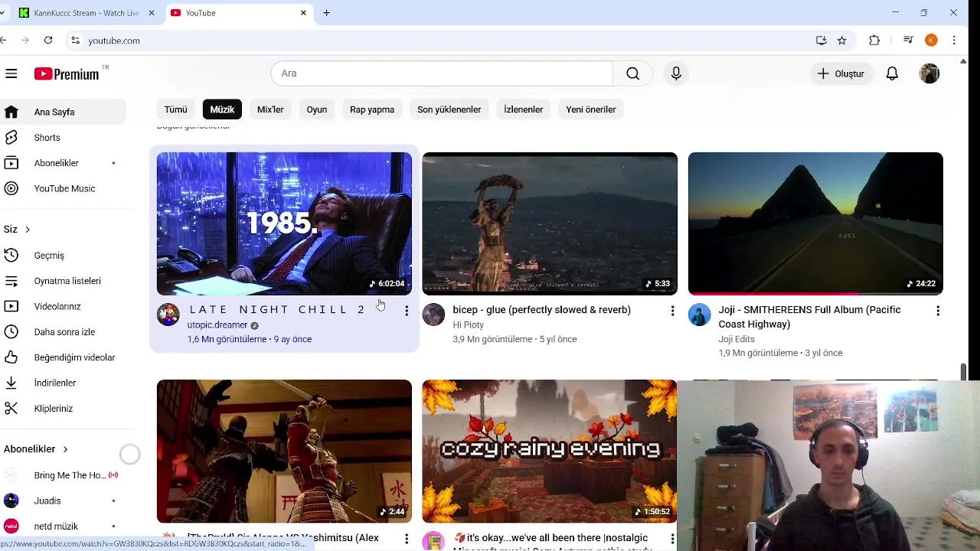Click the Hi Pioty channel avatar
Viewport: 980px width, 551px height.
click(433, 315)
